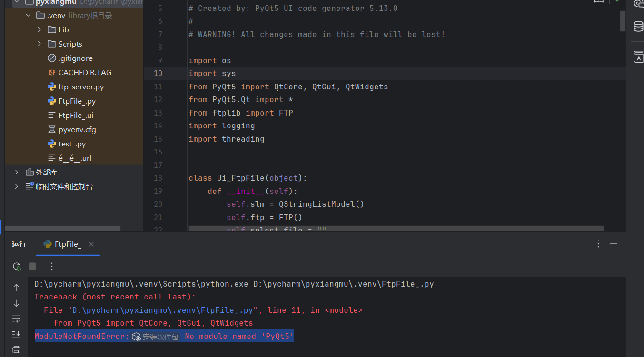This screenshot has height=357, width=644.
Task: Select the é__é__.url file
Action: pos(74,158)
